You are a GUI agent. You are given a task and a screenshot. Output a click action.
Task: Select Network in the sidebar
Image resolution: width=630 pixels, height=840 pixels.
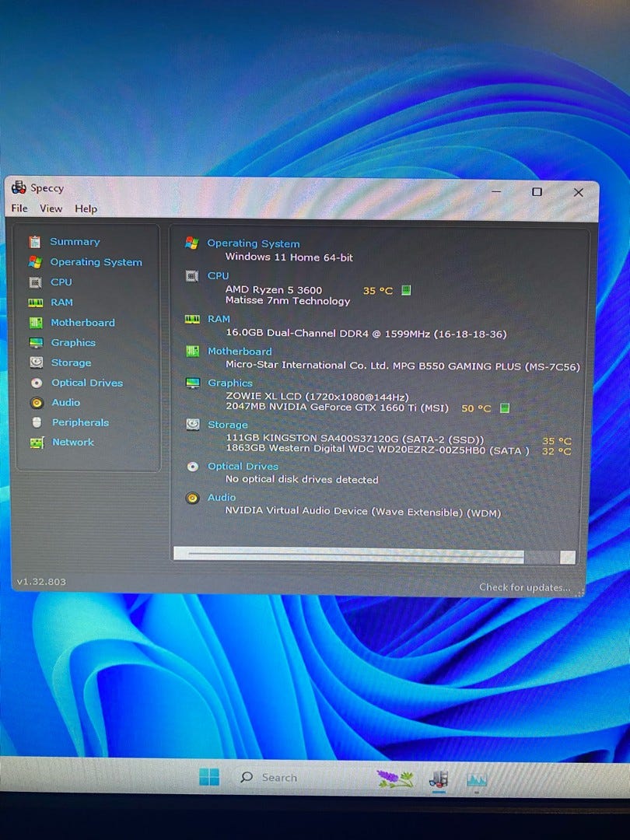pyautogui.click(x=73, y=442)
